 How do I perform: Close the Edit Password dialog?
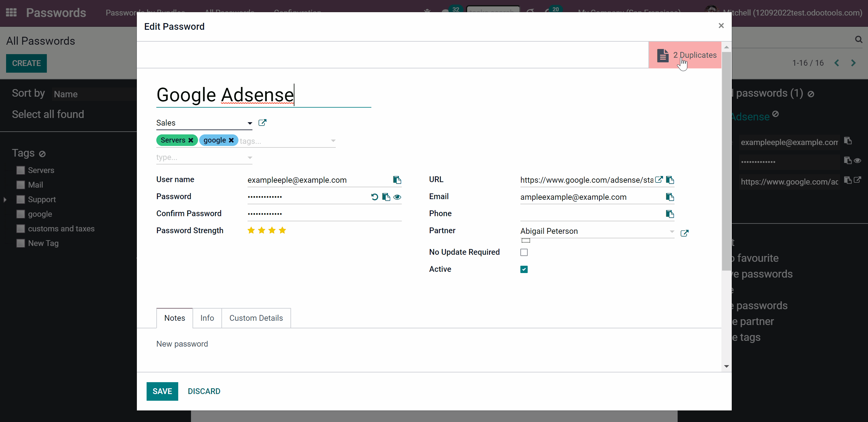click(721, 26)
